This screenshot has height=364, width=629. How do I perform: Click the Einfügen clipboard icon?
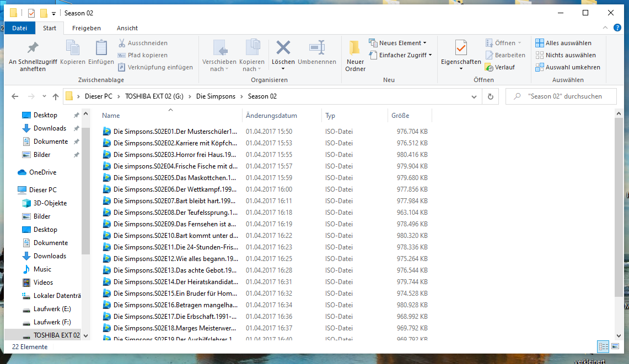tap(101, 52)
